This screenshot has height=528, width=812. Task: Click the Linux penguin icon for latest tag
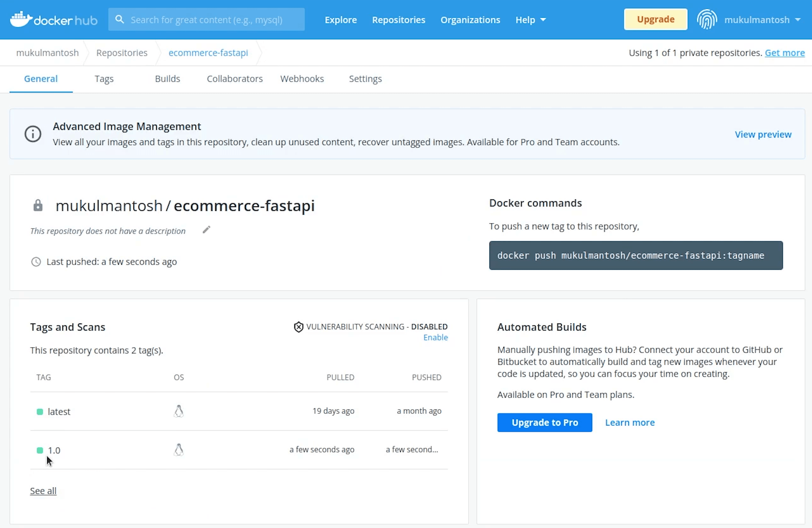179,411
